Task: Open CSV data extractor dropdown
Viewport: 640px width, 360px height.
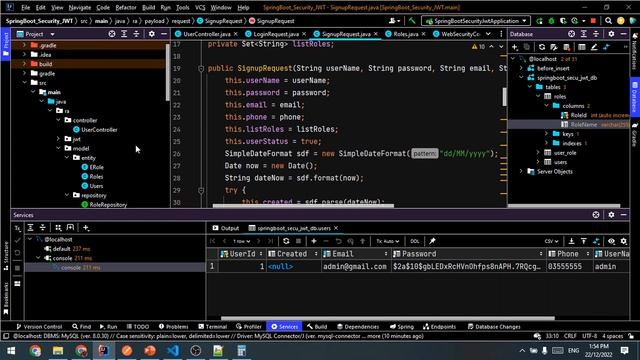Action: 551,241
